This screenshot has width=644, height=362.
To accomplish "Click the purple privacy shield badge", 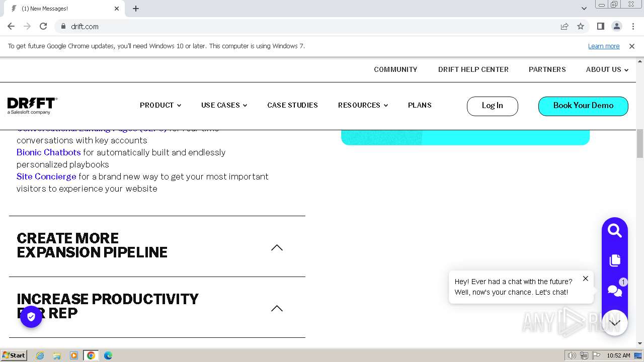I will 31,317.
